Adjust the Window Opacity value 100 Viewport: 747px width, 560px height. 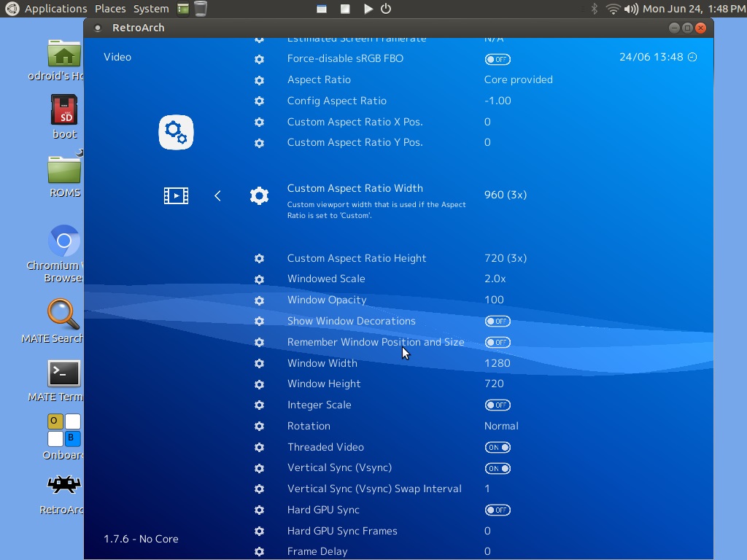click(494, 300)
